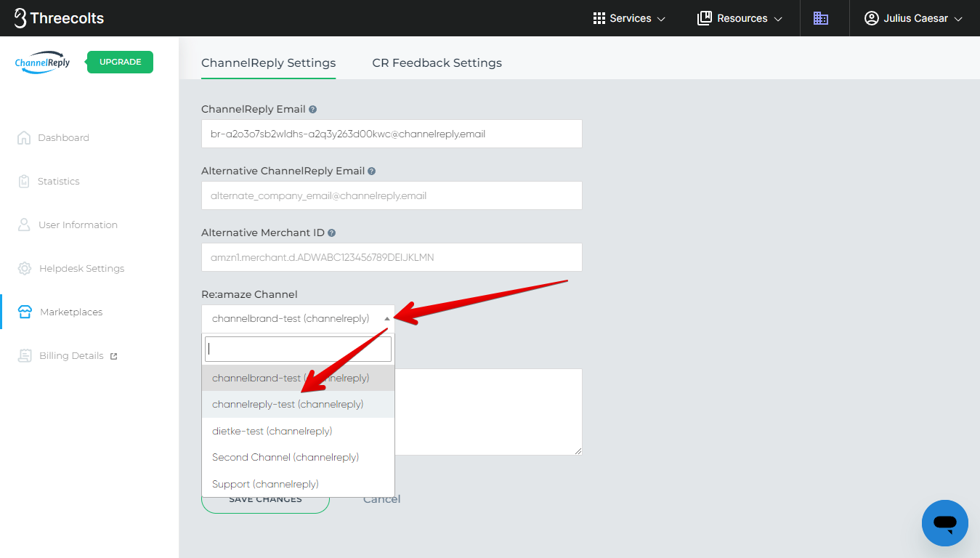980x558 pixels.
Task: Open Helpdesk Settings in the sidebar
Action: click(81, 269)
